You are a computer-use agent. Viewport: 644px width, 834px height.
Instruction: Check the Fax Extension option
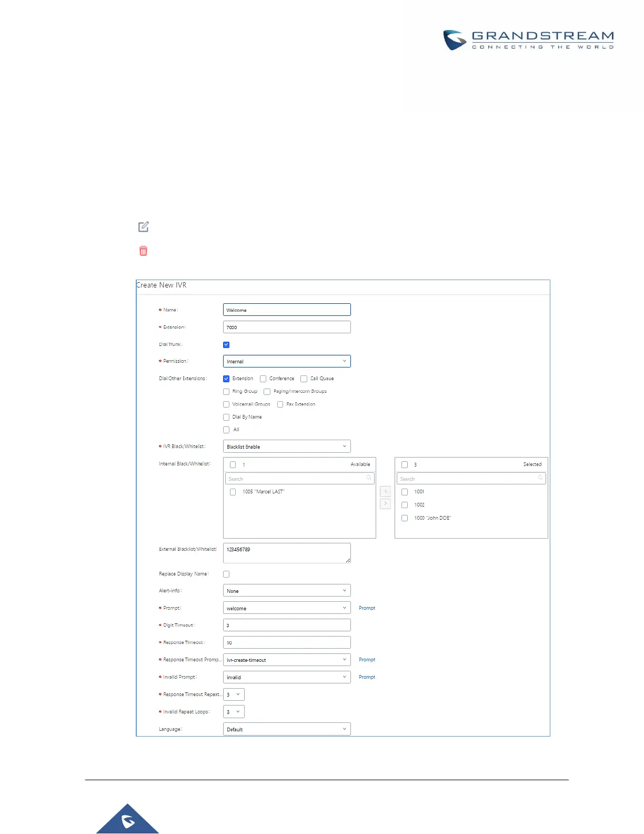pos(280,404)
